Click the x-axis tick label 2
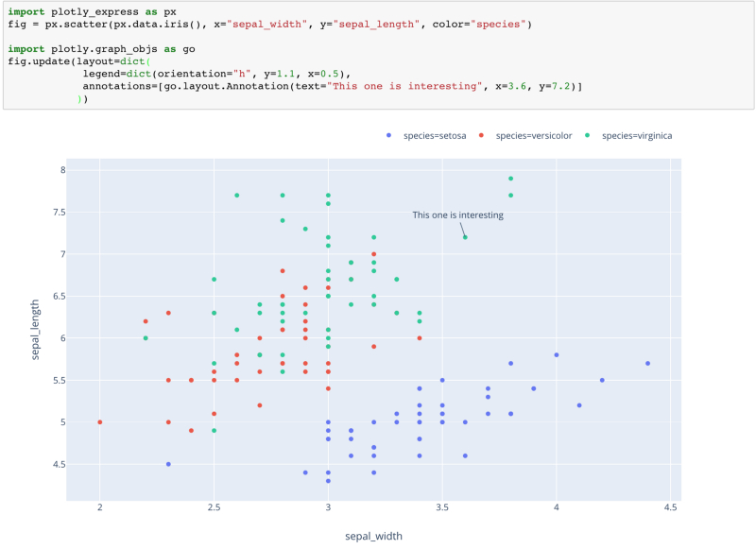 (100, 507)
